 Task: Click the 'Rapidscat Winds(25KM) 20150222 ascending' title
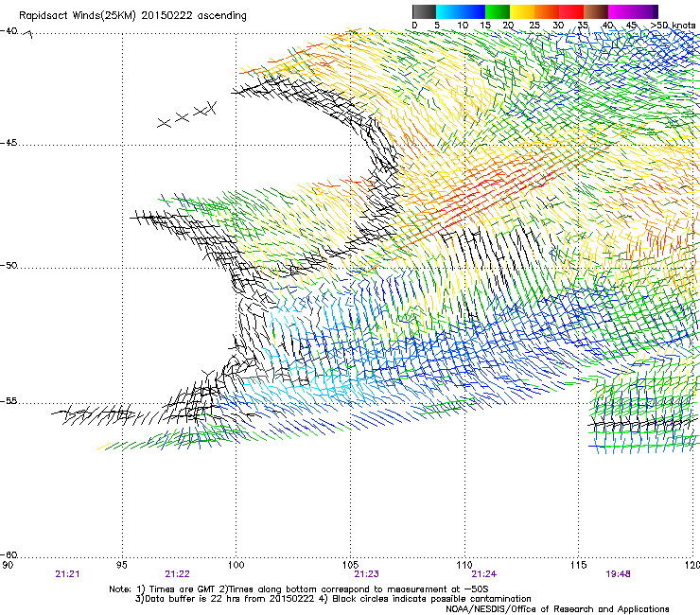tap(132, 16)
